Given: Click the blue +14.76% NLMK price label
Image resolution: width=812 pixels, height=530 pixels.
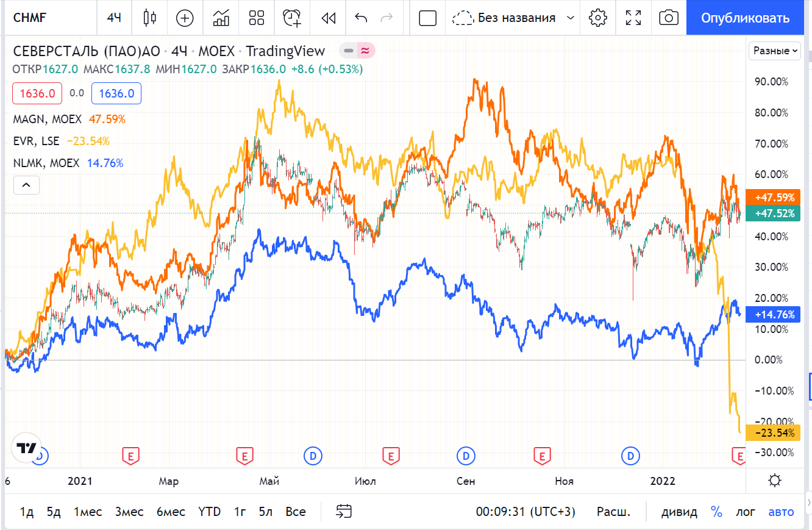Looking at the screenshot, I should point(774,315).
